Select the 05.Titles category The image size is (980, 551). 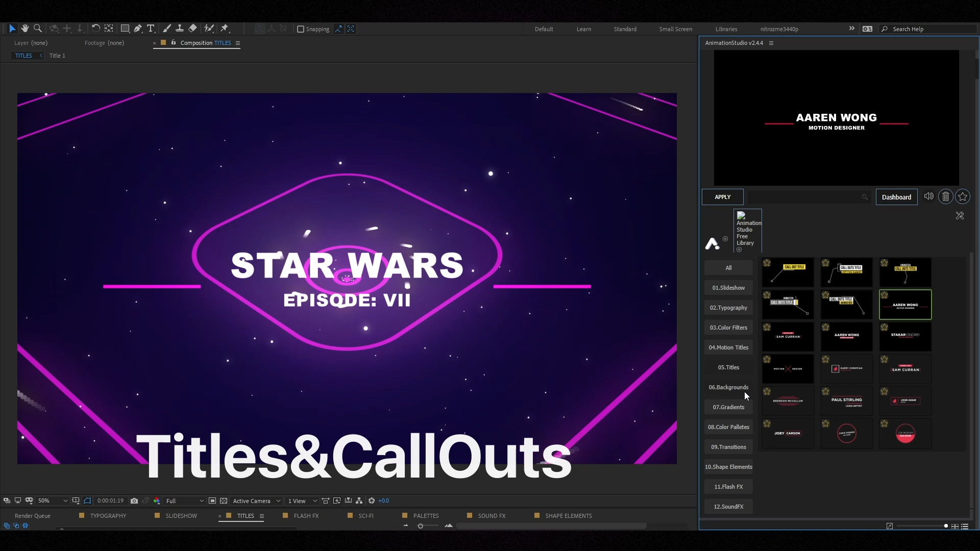728,367
